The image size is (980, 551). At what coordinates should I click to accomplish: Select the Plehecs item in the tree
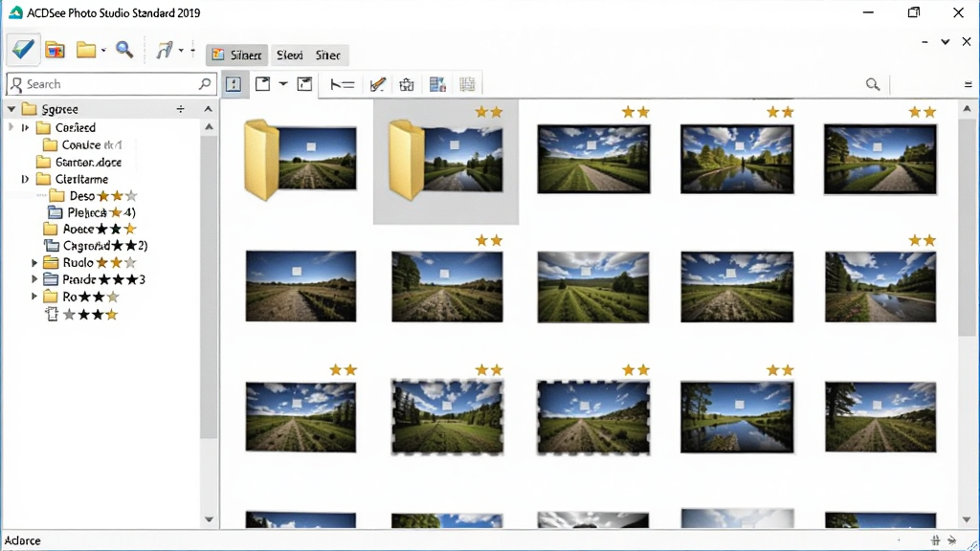point(93,212)
